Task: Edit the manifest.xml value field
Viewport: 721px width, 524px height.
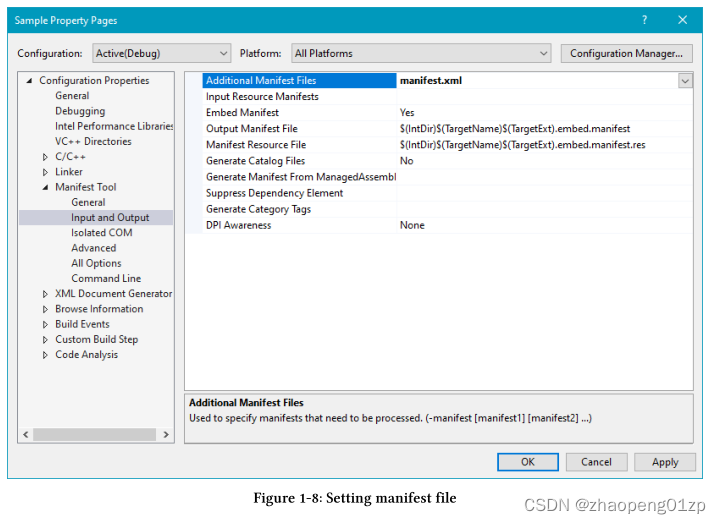Action: [x=537, y=80]
